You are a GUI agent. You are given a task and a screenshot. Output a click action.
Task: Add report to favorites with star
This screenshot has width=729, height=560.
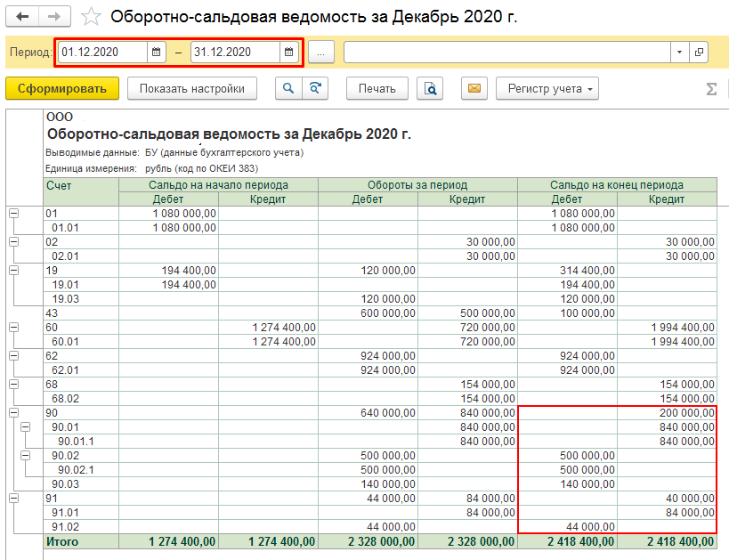click(90, 17)
